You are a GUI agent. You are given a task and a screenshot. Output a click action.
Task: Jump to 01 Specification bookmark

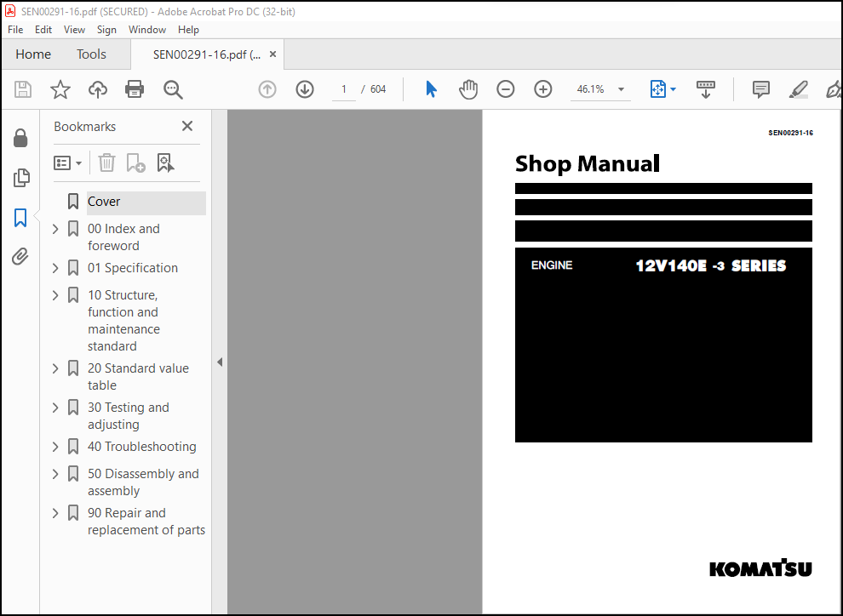[x=133, y=268]
